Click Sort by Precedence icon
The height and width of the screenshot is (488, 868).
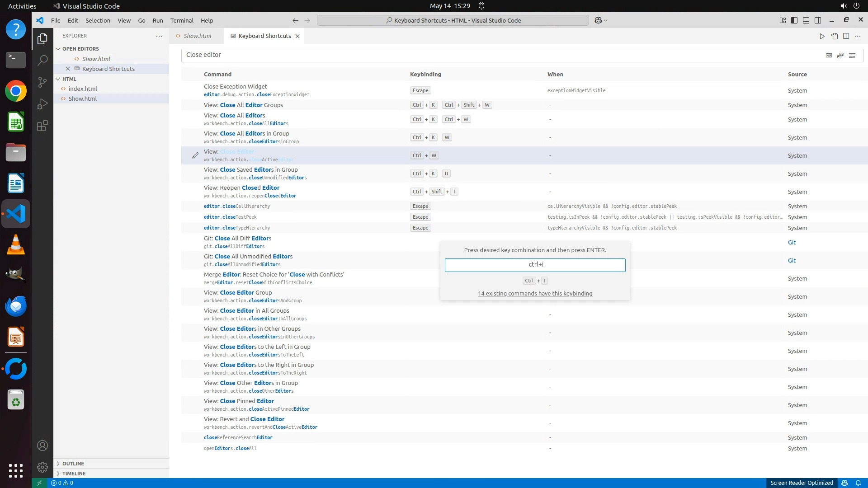point(840,55)
